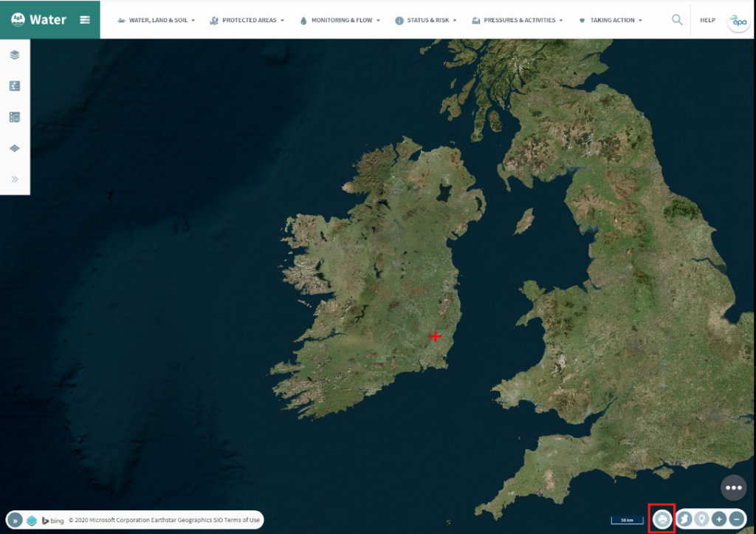This screenshot has width=756, height=534.
Task: Select the basemap switcher diamond icon
Action: [15, 147]
